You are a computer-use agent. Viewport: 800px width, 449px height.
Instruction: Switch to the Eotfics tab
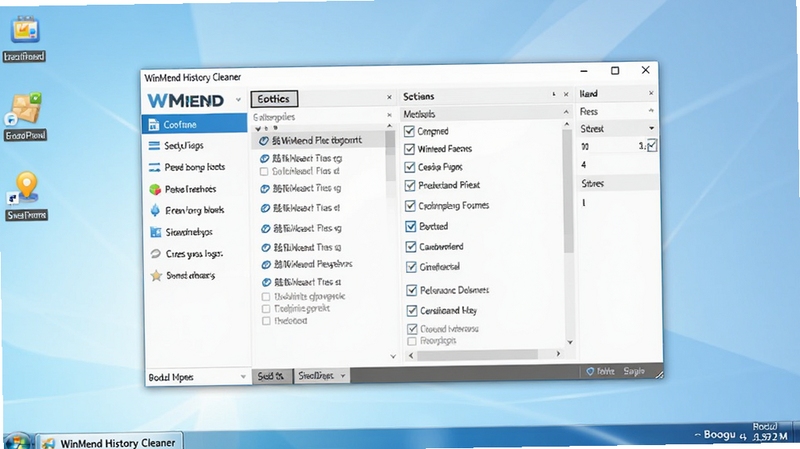tap(274, 99)
